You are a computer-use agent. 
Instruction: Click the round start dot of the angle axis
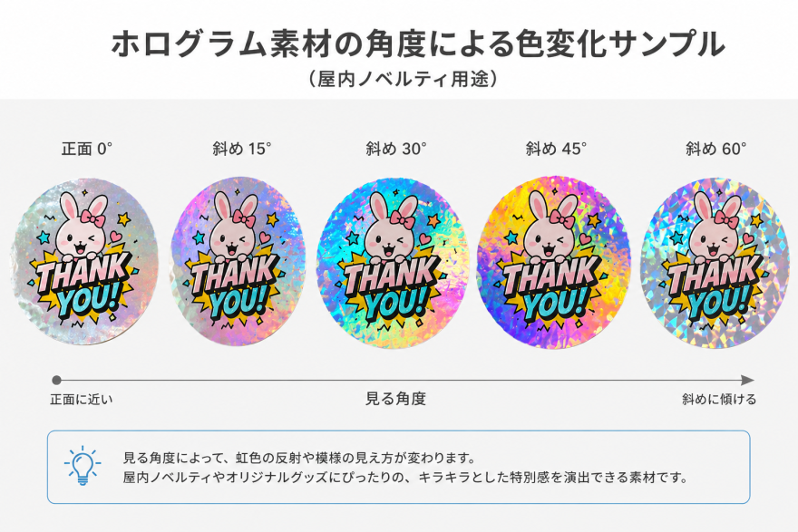pos(56,381)
